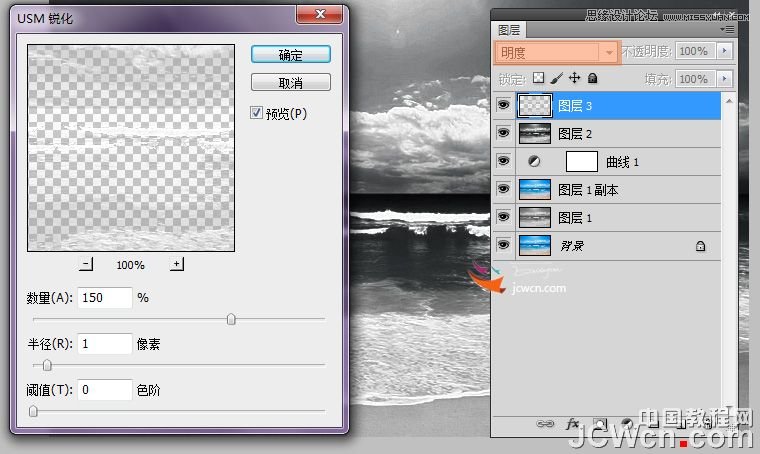Open the 不透明度 opacity slider arrow

click(725, 51)
